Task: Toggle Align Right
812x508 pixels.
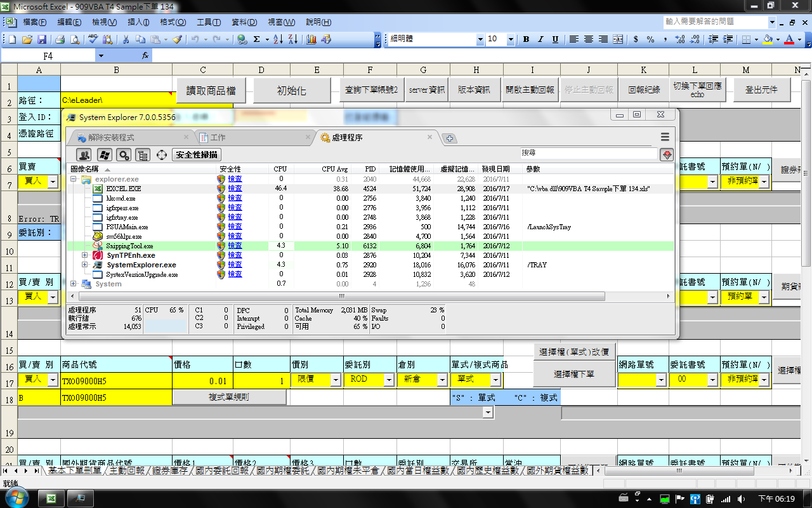Action: [603, 39]
